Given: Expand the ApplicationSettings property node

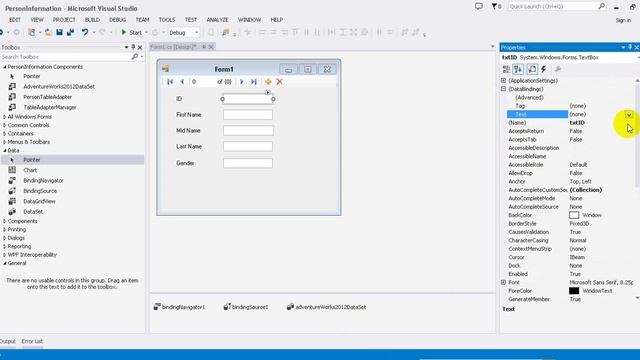Looking at the screenshot, I should point(503,80).
